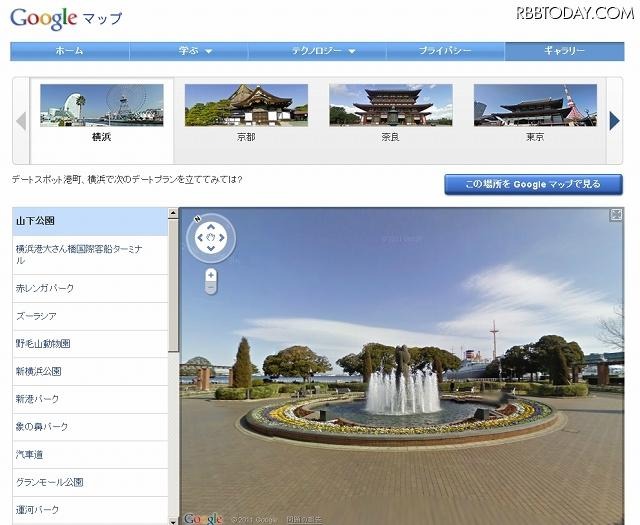Click the location list scrollbar up arrow
The height and width of the screenshot is (525, 640).
point(173,212)
